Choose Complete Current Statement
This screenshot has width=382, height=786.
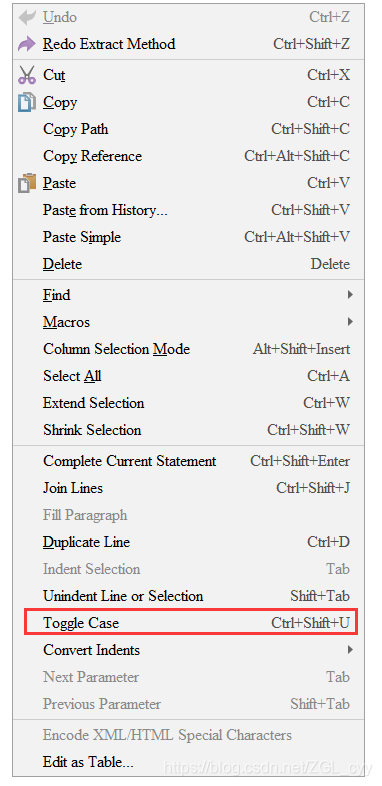(188, 461)
